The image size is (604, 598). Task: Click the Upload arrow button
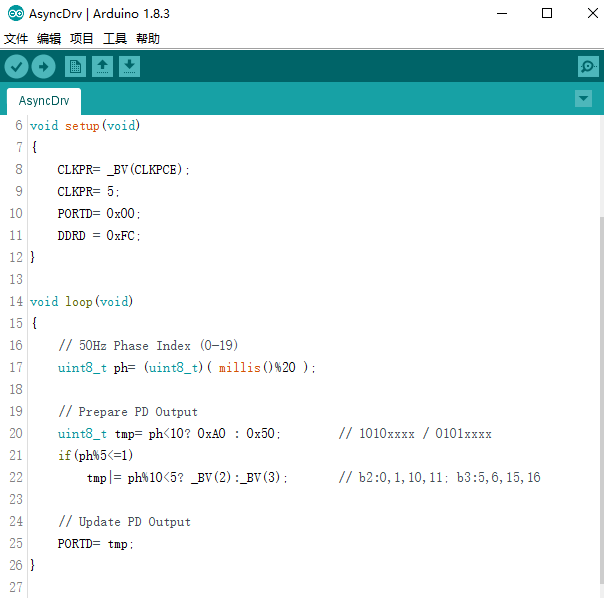(x=44, y=67)
